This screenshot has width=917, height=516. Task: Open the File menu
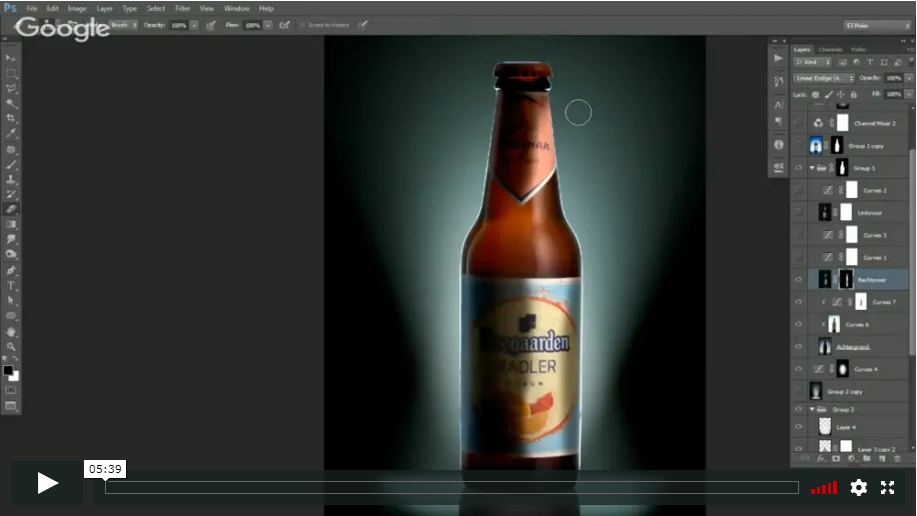pos(32,8)
